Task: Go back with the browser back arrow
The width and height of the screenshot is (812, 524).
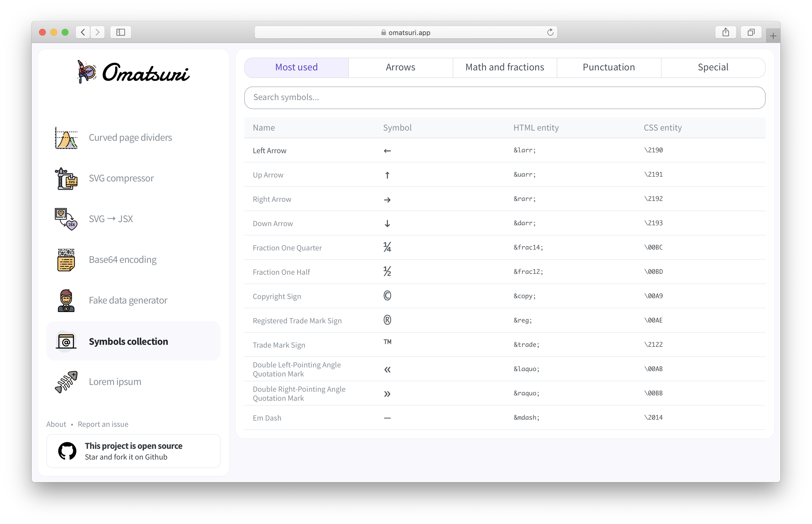Action: click(83, 32)
